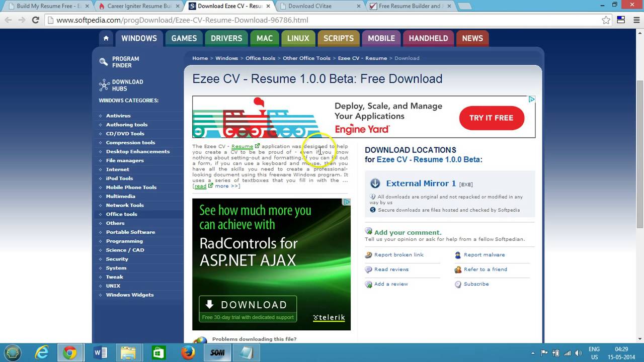Open Internet Explorer from the taskbar
Viewport: 644px width, 362px height.
(x=41, y=353)
